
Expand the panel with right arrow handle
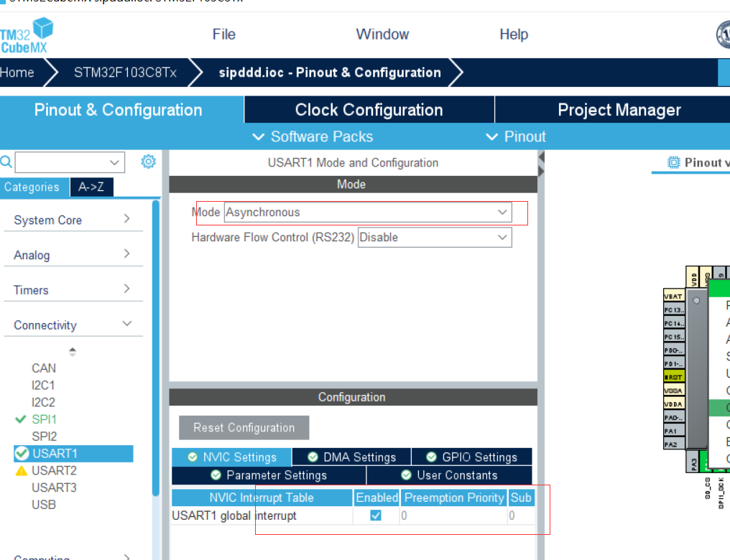541,172
